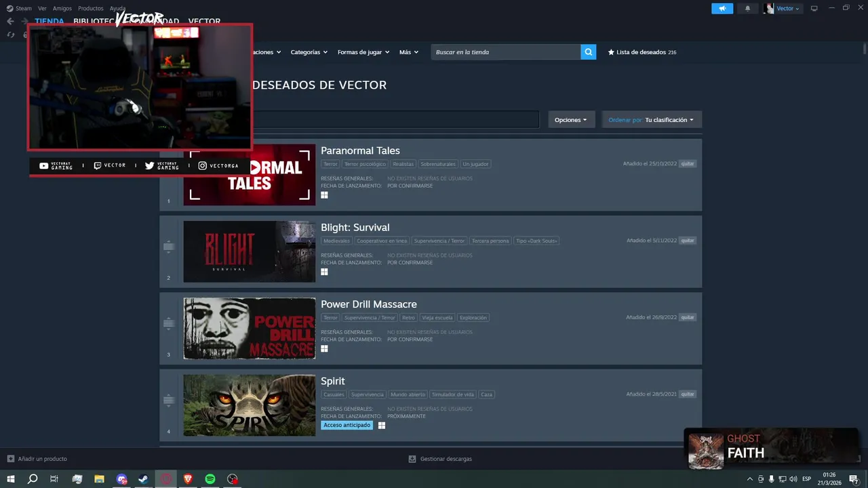Click Medievales tag on Blight: Survival
Image resolution: width=868 pixels, height=488 pixels.
click(x=336, y=241)
